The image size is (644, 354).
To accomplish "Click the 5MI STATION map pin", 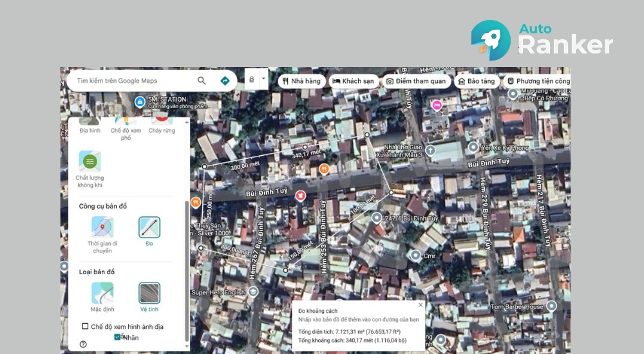I will (x=140, y=101).
